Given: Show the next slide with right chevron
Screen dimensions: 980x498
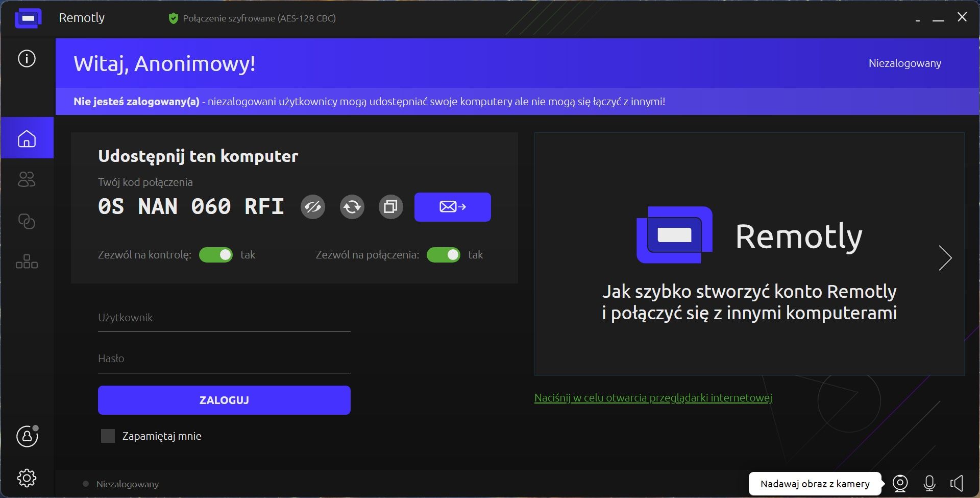Looking at the screenshot, I should pyautogui.click(x=945, y=258).
